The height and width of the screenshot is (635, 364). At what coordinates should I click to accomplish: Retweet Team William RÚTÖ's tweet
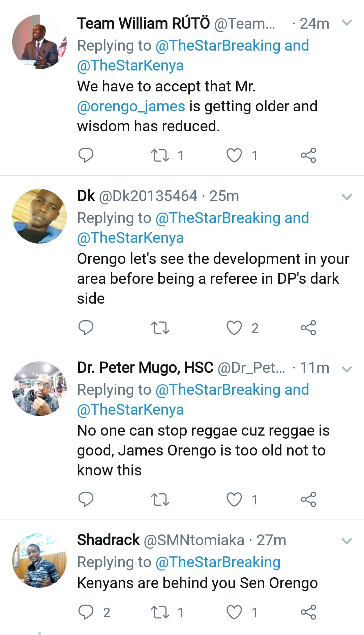(160, 156)
